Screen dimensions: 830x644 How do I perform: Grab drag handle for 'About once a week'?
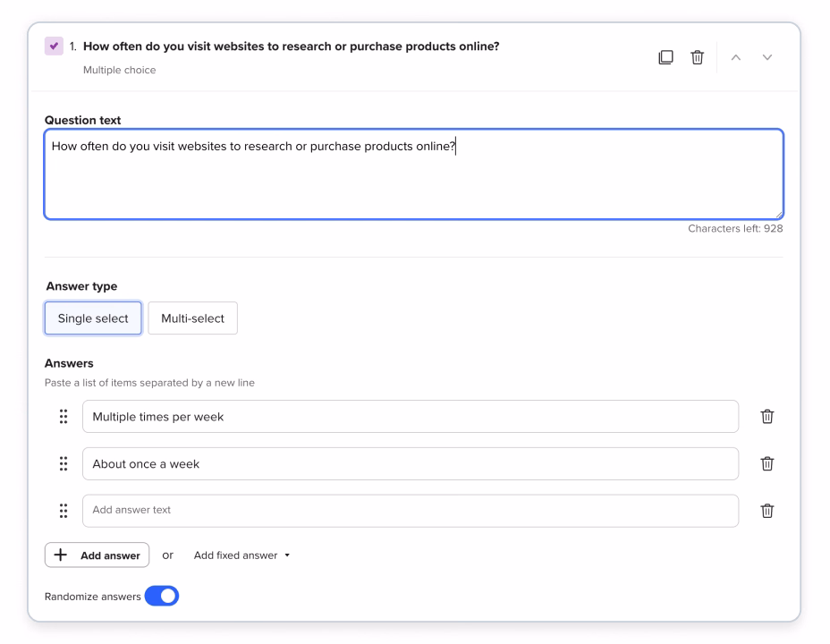(64, 463)
